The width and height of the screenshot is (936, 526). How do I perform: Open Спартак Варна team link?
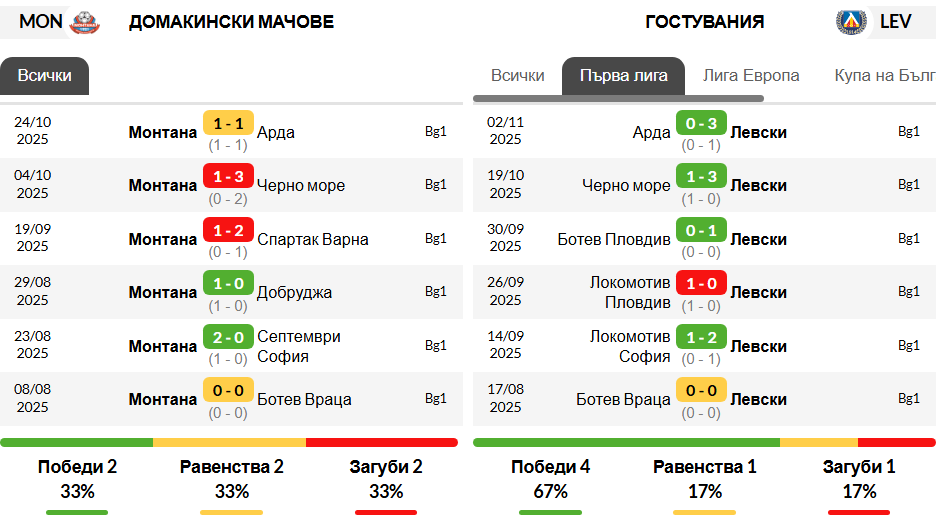(x=313, y=239)
